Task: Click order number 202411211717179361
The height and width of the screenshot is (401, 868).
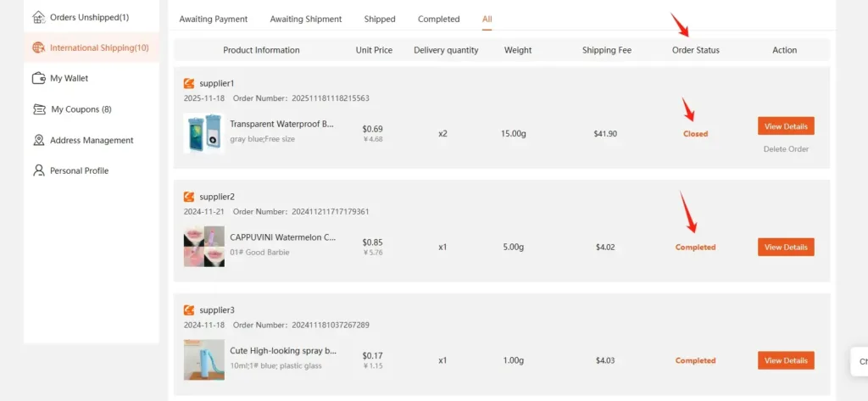Action: pyautogui.click(x=330, y=212)
